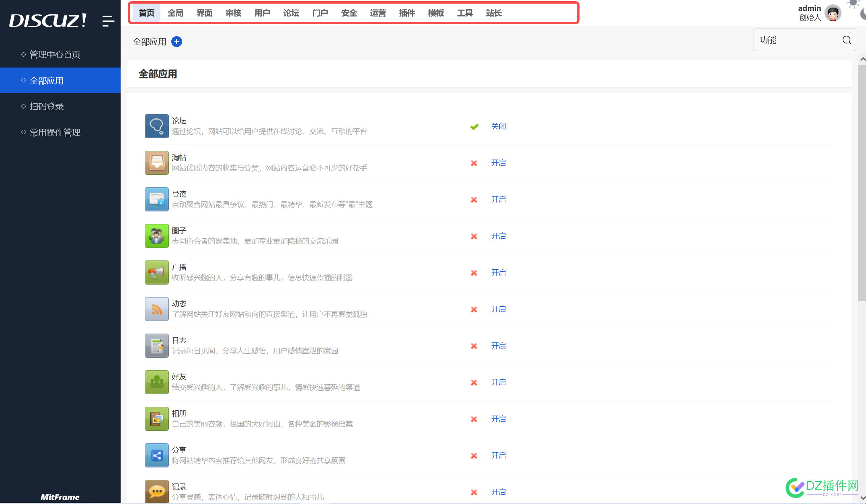Image resolution: width=866 pixels, height=504 pixels.
Task: Click the 分享 share app icon
Action: [157, 455]
